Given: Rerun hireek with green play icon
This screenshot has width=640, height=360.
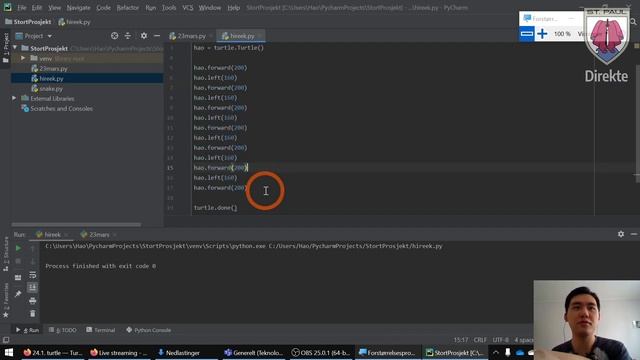Looking at the screenshot, I should [x=18, y=248].
